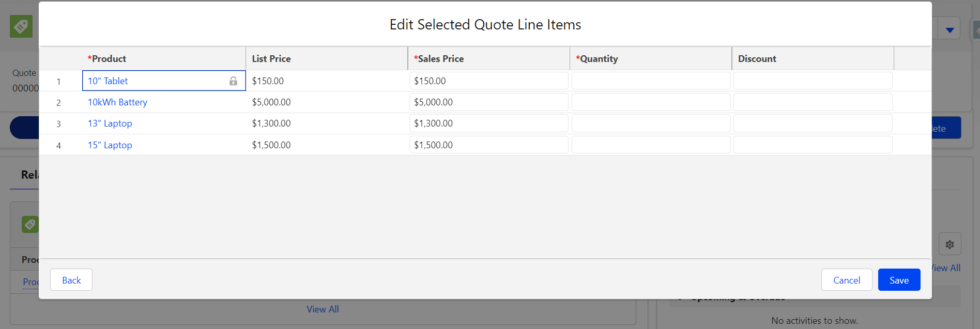Click the Product column header
The image size is (980, 329).
pyautogui.click(x=109, y=59)
